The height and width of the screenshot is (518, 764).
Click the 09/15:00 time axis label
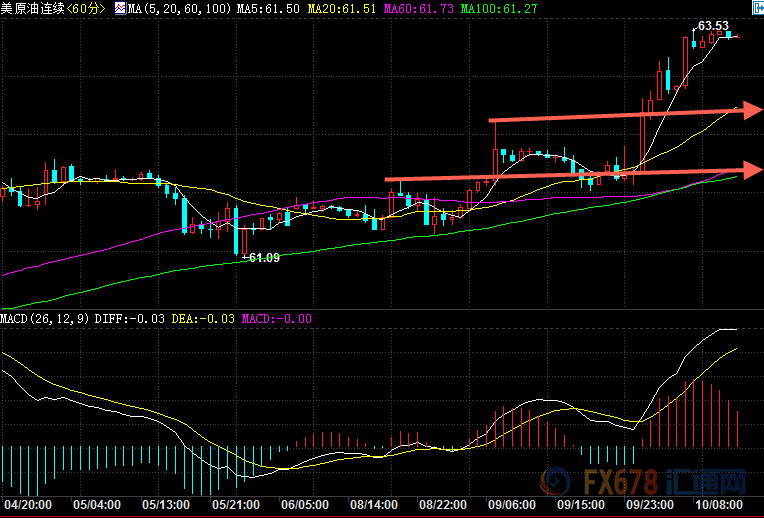coord(581,504)
